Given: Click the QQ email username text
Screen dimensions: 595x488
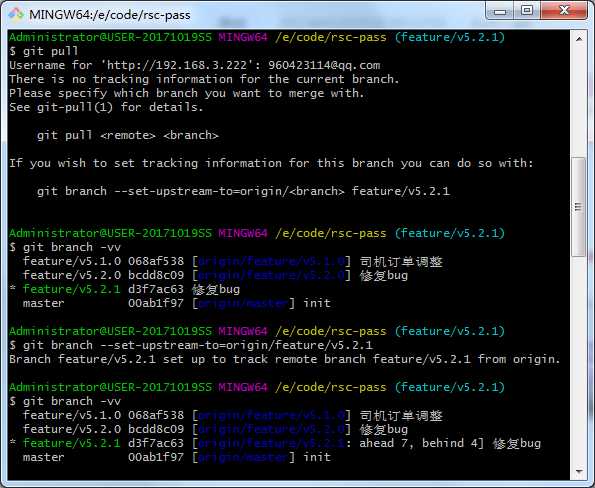Looking at the screenshot, I should tap(324, 65).
